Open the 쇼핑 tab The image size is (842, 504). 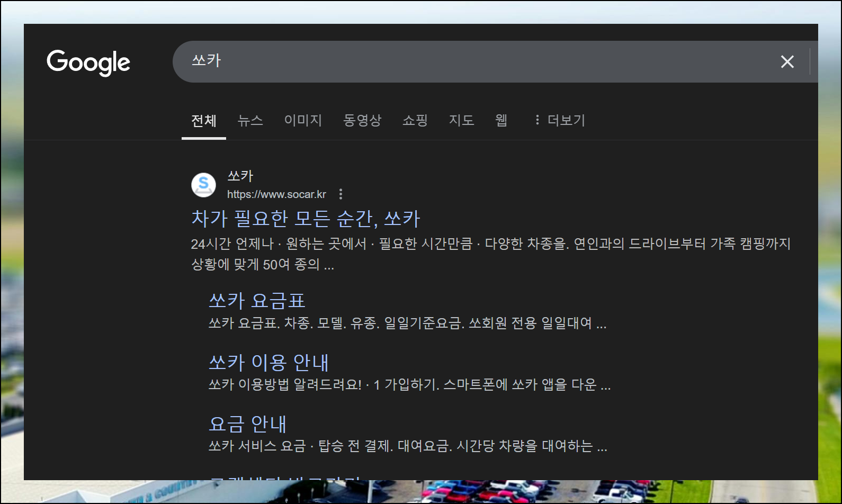pyautogui.click(x=415, y=121)
